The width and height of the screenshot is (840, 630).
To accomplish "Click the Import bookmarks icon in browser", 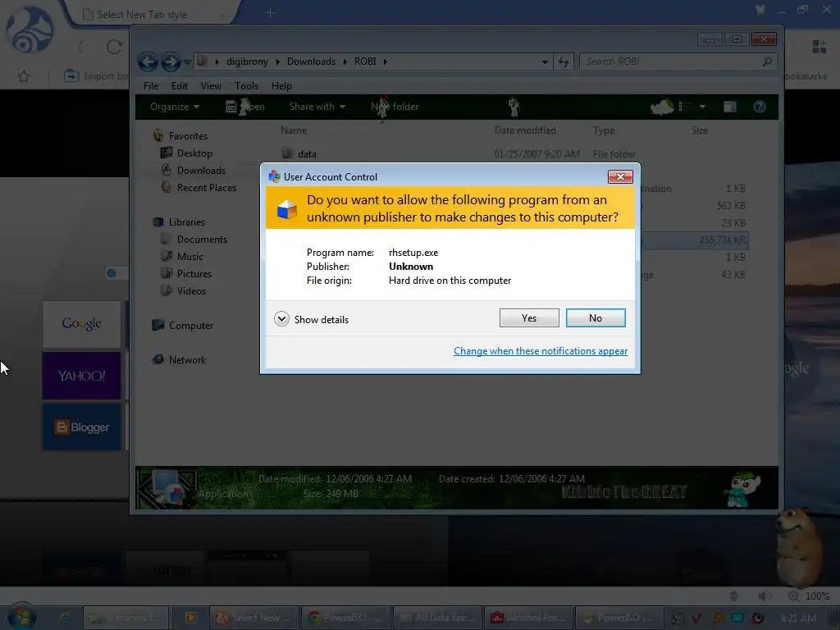I will (x=71, y=76).
